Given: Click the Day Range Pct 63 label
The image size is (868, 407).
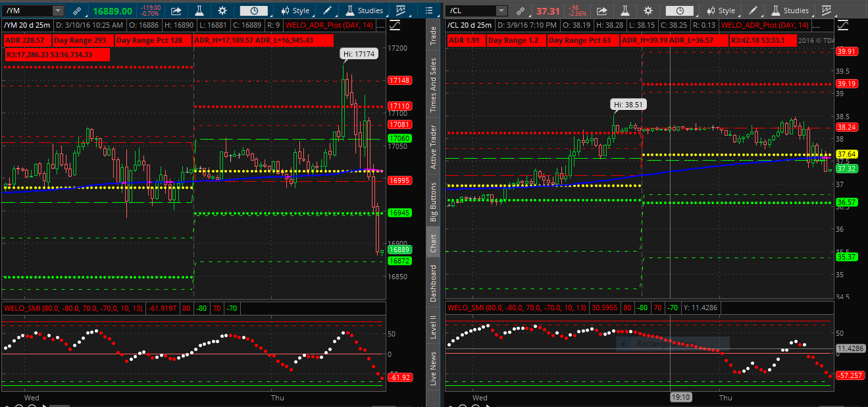Looking at the screenshot, I should pyautogui.click(x=583, y=41).
